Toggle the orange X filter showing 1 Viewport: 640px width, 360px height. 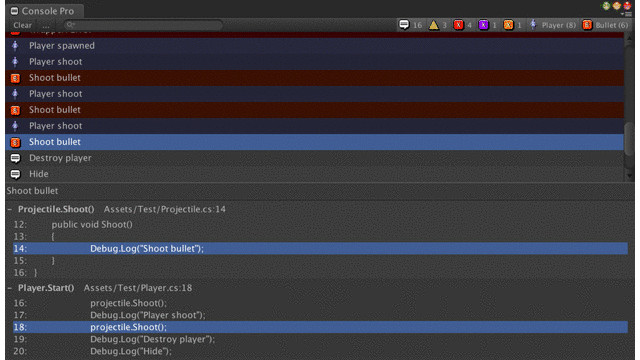coord(513,25)
